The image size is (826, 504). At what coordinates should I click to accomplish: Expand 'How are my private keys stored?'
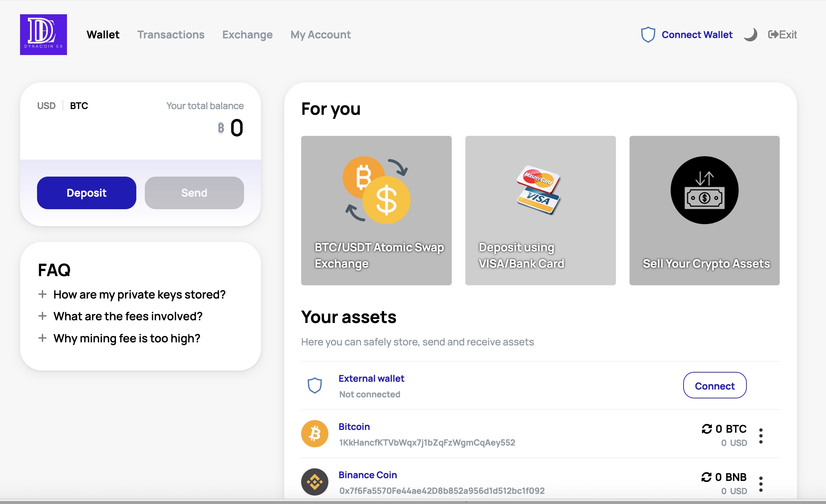click(x=42, y=294)
